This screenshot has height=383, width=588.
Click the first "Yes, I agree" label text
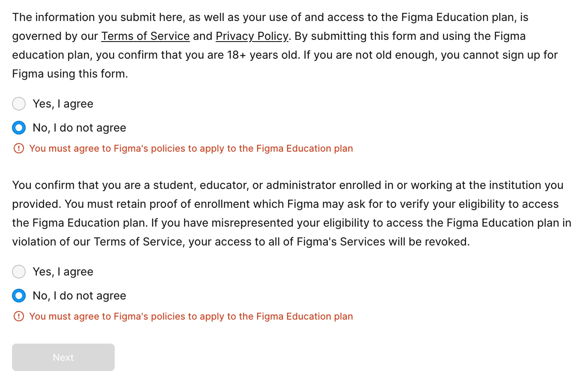point(63,104)
